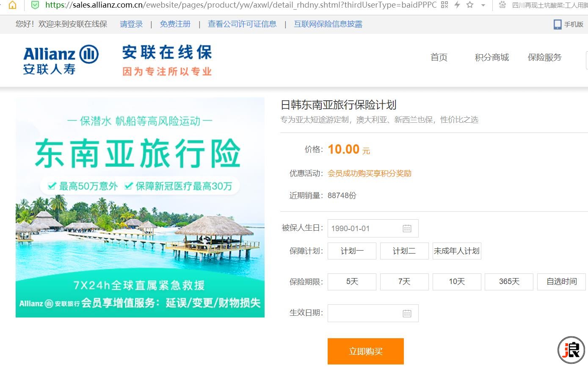Open the 手机版 mobile phone icon
Image resolution: width=588 pixels, height=367 pixels.
pos(558,25)
